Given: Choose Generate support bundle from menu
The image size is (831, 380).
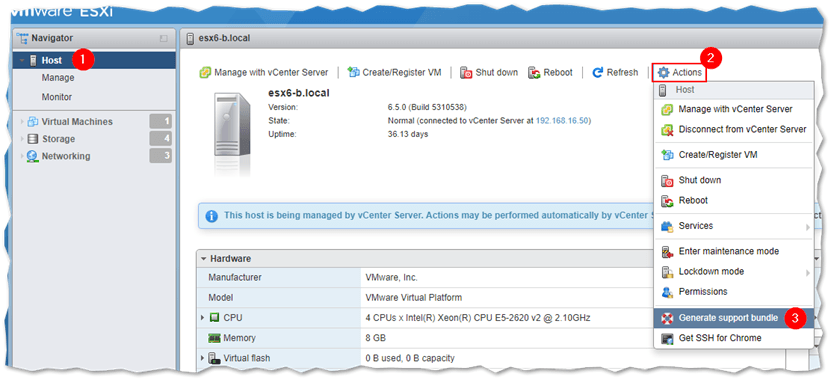Looking at the screenshot, I should [733, 318].
